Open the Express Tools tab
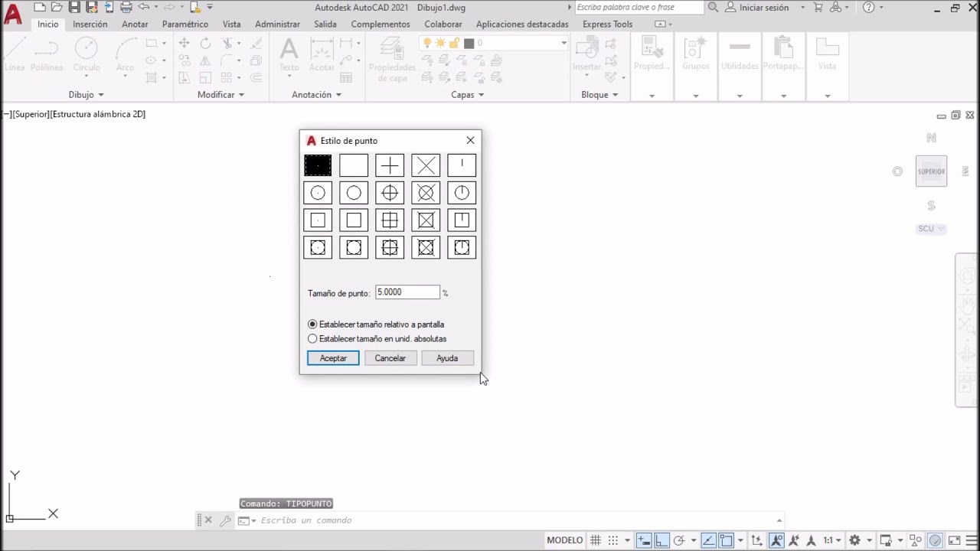 coord(608,24)
